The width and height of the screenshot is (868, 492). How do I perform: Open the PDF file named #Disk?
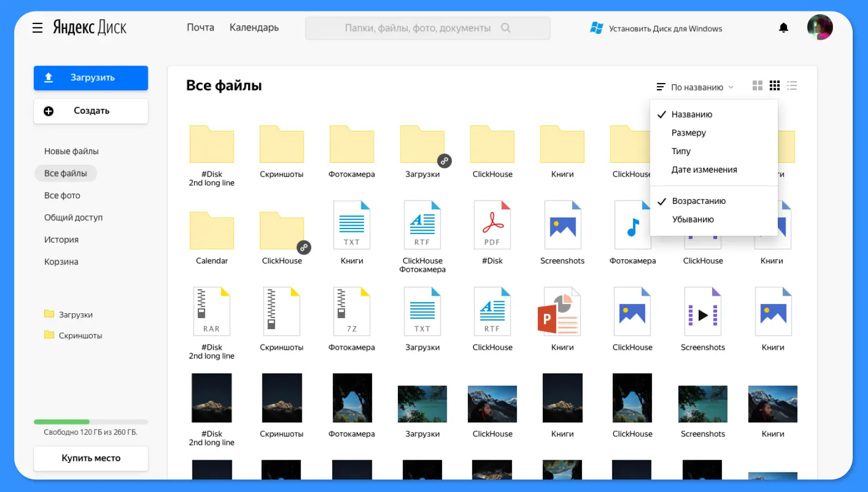coord(492,225)
